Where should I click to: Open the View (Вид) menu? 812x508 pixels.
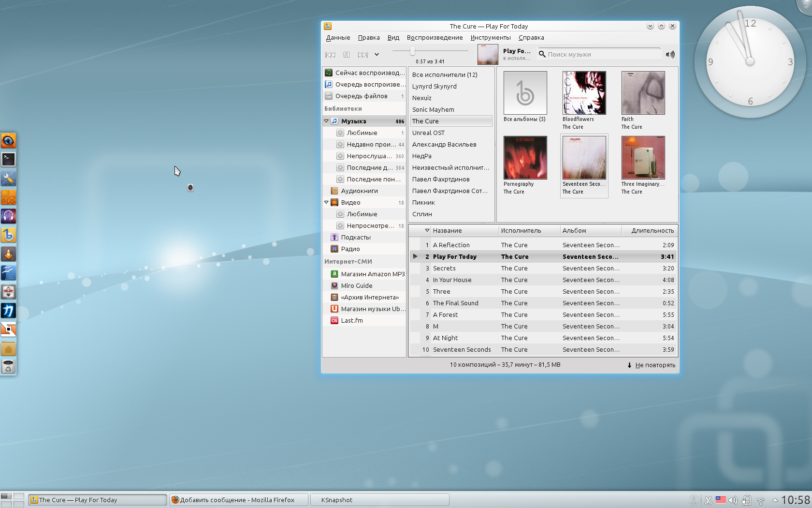coord(393,38)
